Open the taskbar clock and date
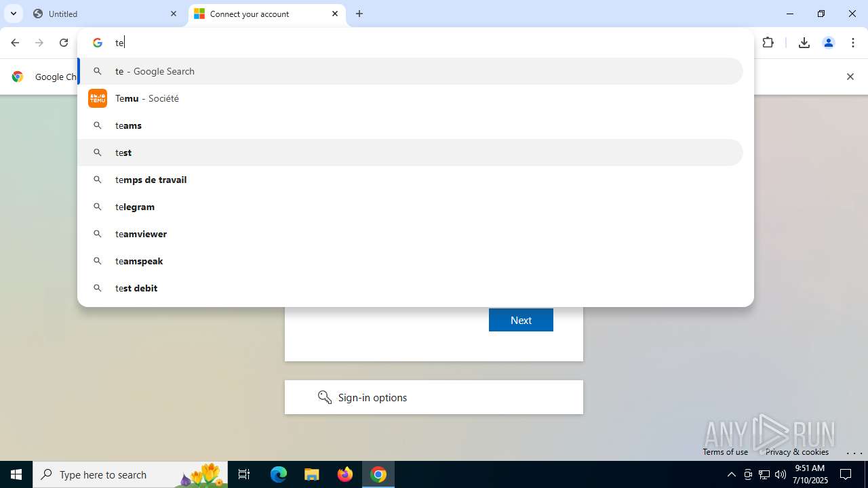 tap(811, 474)
